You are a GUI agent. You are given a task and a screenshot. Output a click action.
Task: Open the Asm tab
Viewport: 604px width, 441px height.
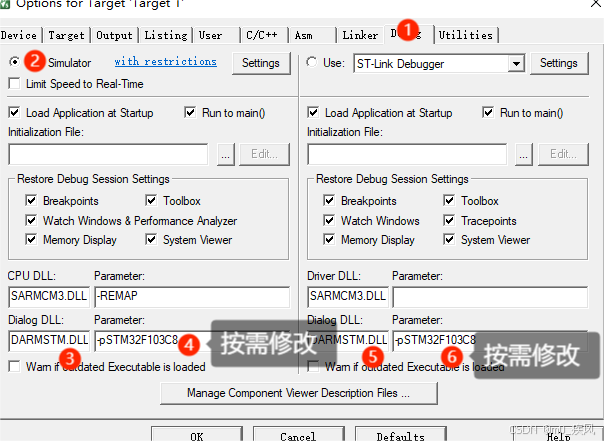click(312, 35)
